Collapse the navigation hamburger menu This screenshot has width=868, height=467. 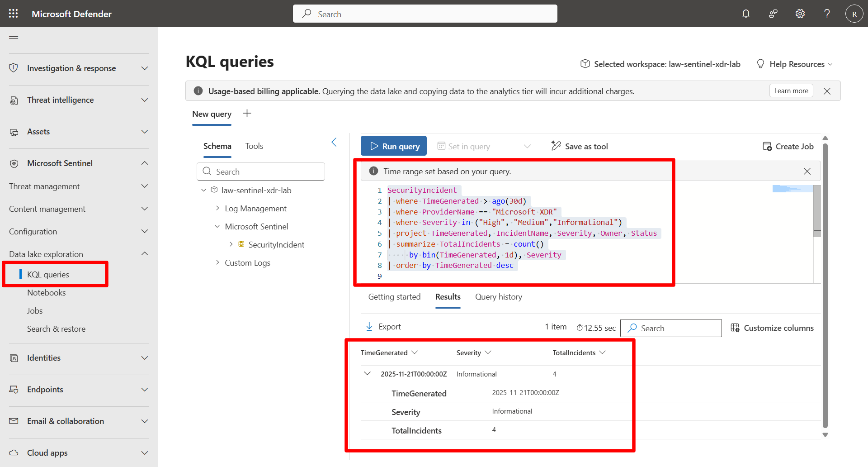pyautogui.click(x=14, y=38)
